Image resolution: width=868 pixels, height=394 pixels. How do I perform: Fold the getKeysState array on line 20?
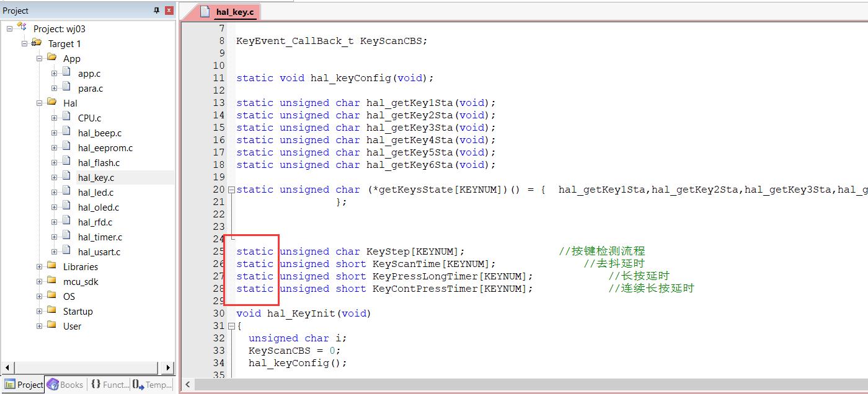231,190
